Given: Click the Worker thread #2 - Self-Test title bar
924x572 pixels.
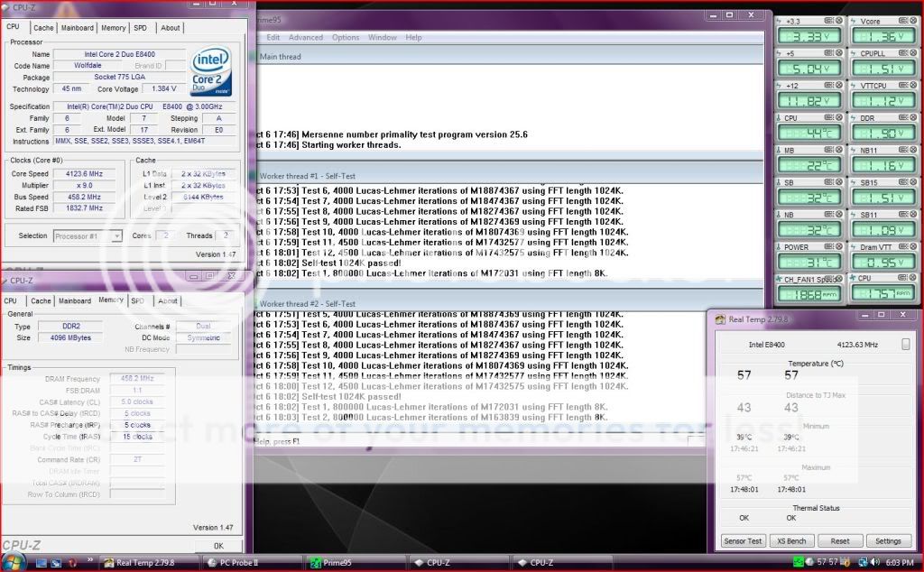Looking at the screenshot, I should [x=511, y=303].
